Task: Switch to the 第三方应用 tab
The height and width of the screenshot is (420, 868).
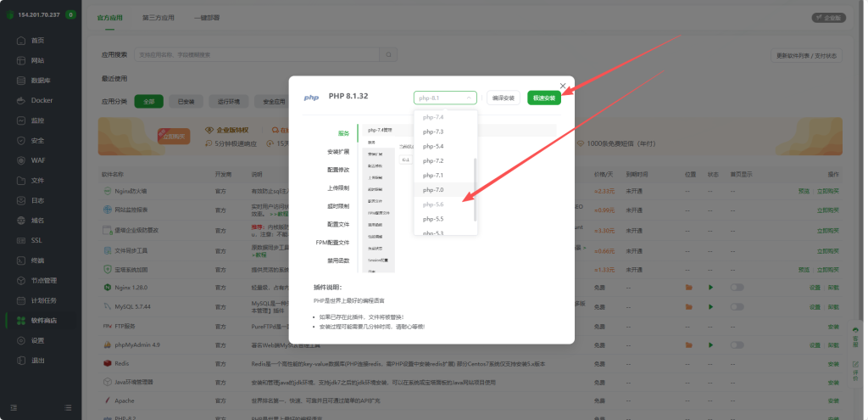Action: [x=158, y=17]
